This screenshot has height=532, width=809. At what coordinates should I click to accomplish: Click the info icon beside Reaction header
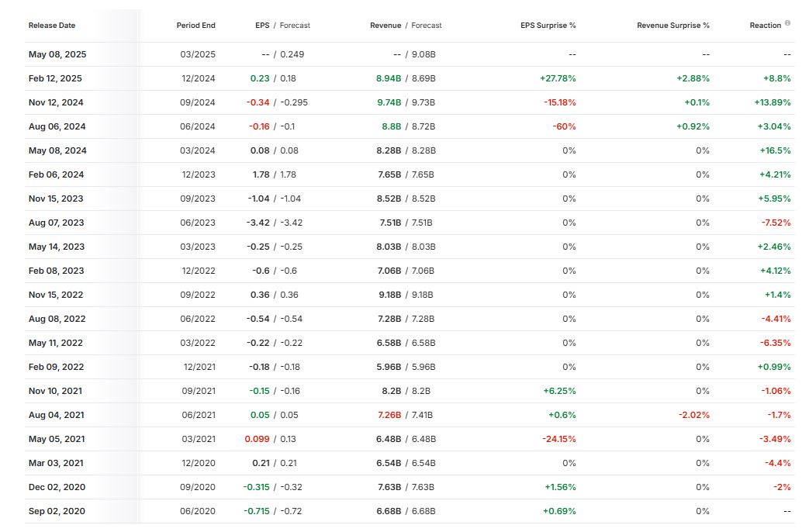tap(788, 23)
